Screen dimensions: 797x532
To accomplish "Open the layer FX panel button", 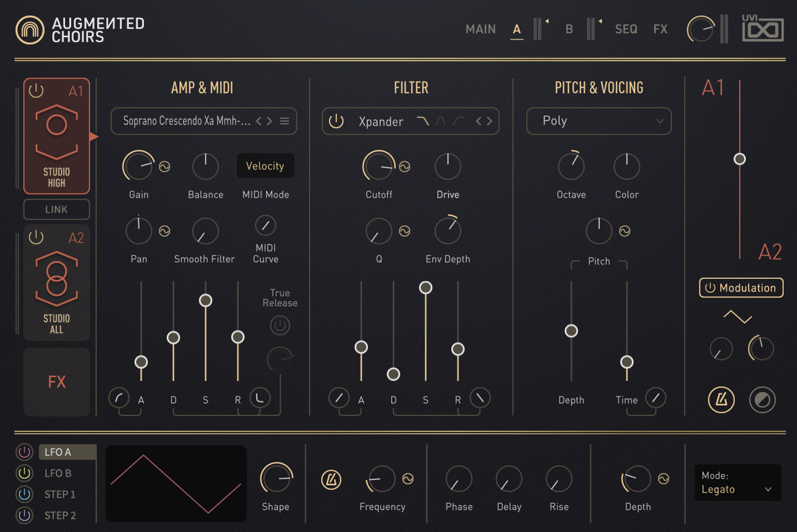I will [x=57, y=382].
